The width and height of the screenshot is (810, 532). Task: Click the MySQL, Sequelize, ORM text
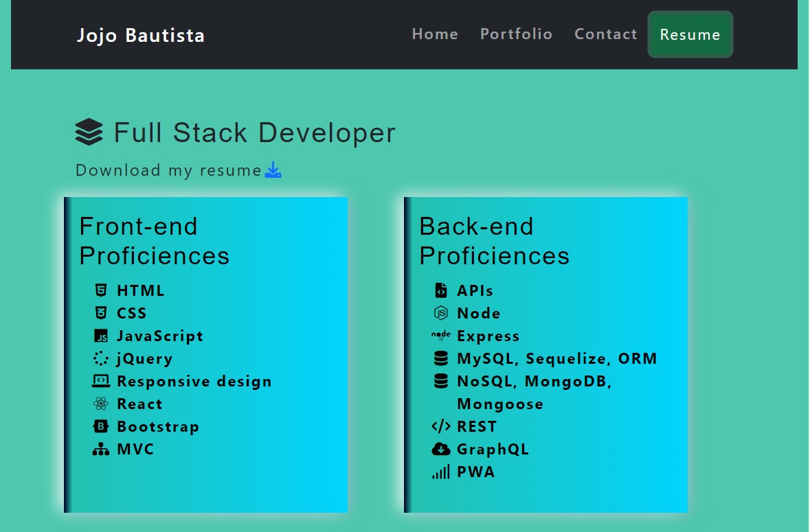[557, 358]
